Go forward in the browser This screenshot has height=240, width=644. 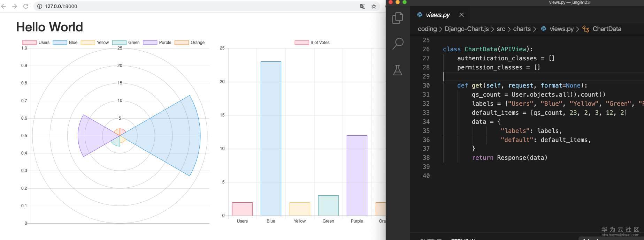coord(15,6)
